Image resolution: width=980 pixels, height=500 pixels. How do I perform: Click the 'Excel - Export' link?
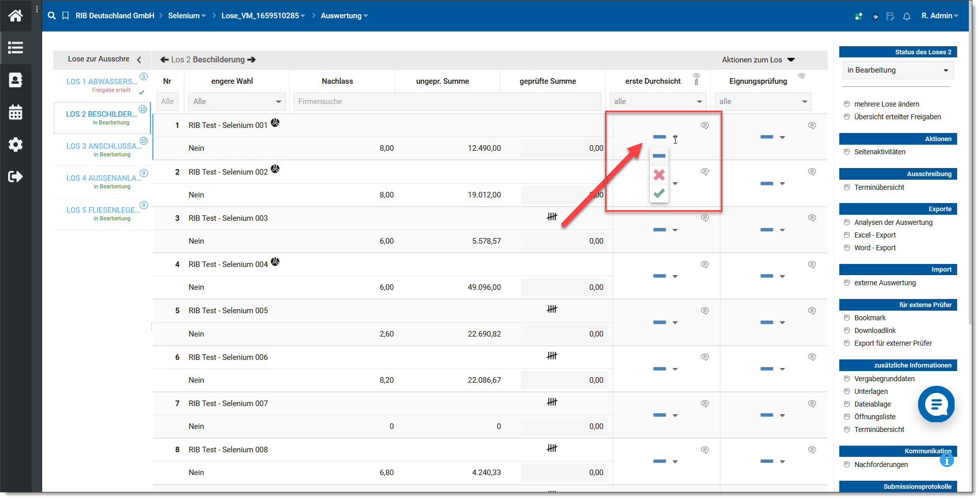pos(875,235)
